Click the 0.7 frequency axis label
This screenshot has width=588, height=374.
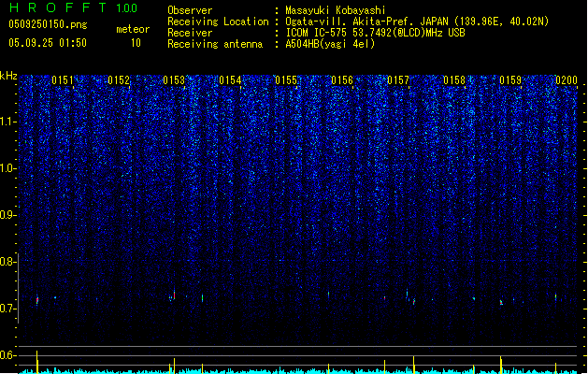pyautogui.click(x=8, y=309)
